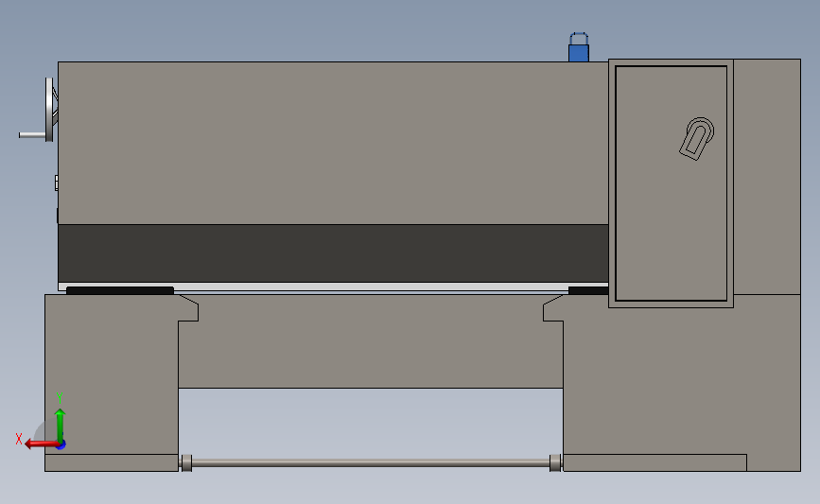Select the blue component on top of the machine
Image resolution: width=820 pixels, height=504 pixels.
(579, 47)
